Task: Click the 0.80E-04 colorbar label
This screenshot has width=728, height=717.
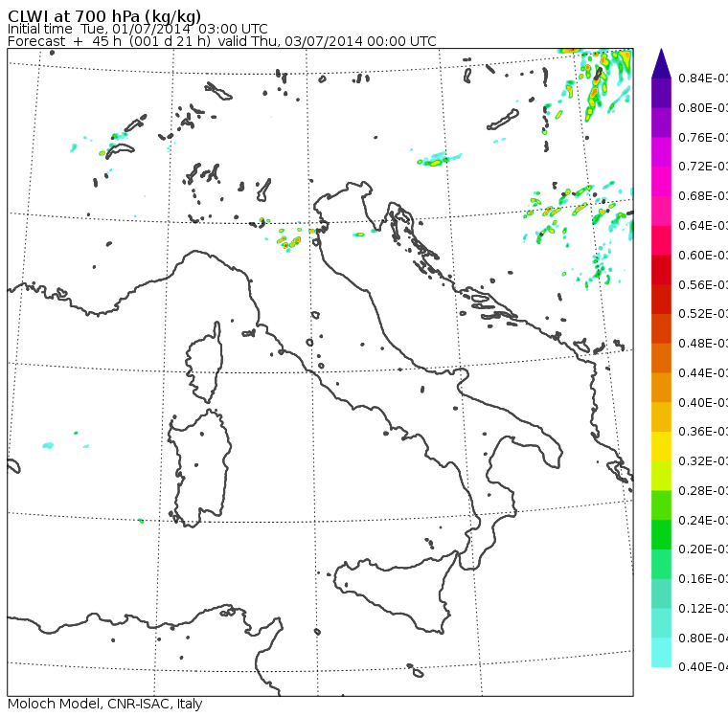Action: (x=703, y=639)
